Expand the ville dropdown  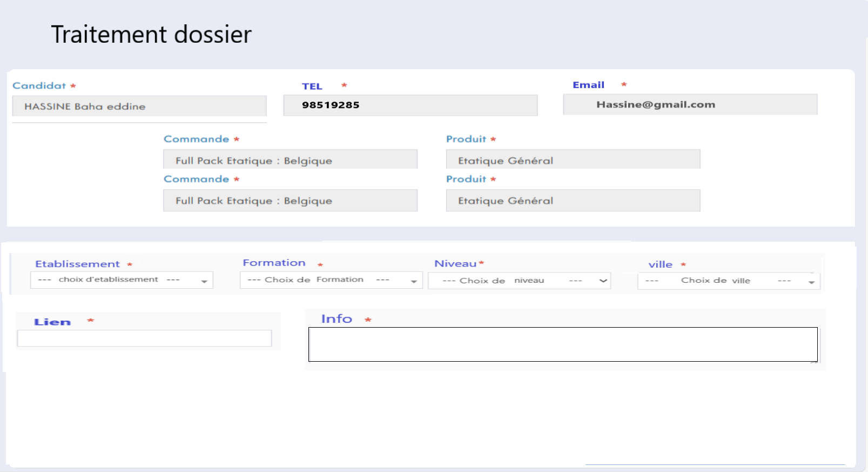tap(728, 281)
